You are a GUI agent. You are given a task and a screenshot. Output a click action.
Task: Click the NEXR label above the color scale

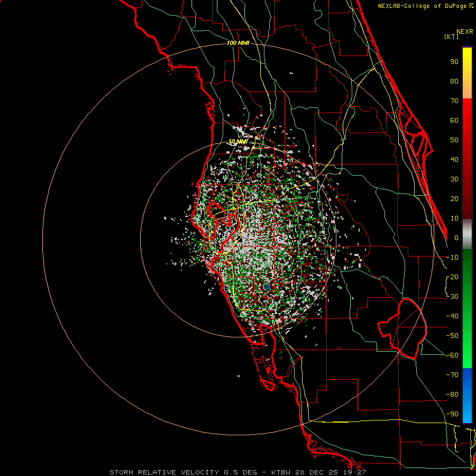(x=465, y=32)
